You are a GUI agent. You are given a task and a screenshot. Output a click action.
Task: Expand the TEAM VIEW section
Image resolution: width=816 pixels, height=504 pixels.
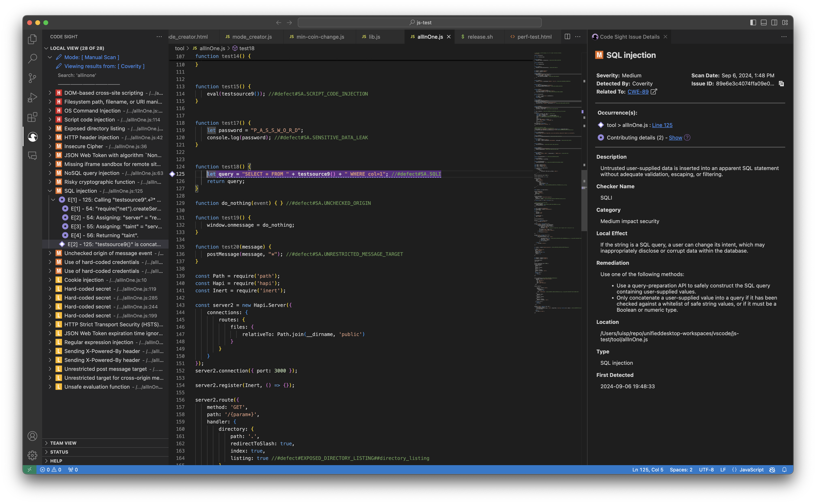point(46,443)
